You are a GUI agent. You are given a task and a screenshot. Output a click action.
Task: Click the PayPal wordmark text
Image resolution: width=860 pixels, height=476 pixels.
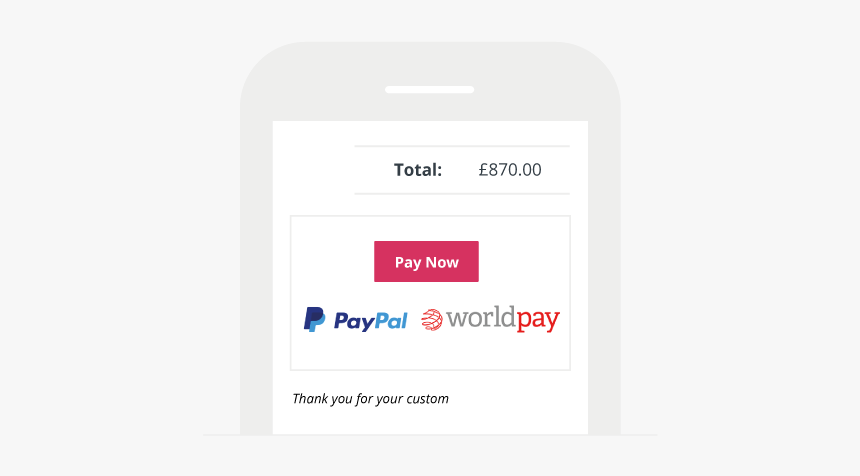pyautogui.click(x=371, y=321)
